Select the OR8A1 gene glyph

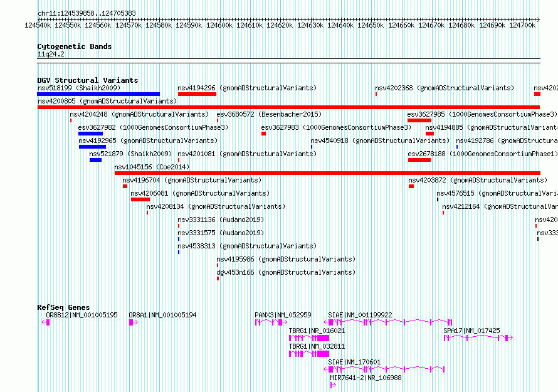134,322
